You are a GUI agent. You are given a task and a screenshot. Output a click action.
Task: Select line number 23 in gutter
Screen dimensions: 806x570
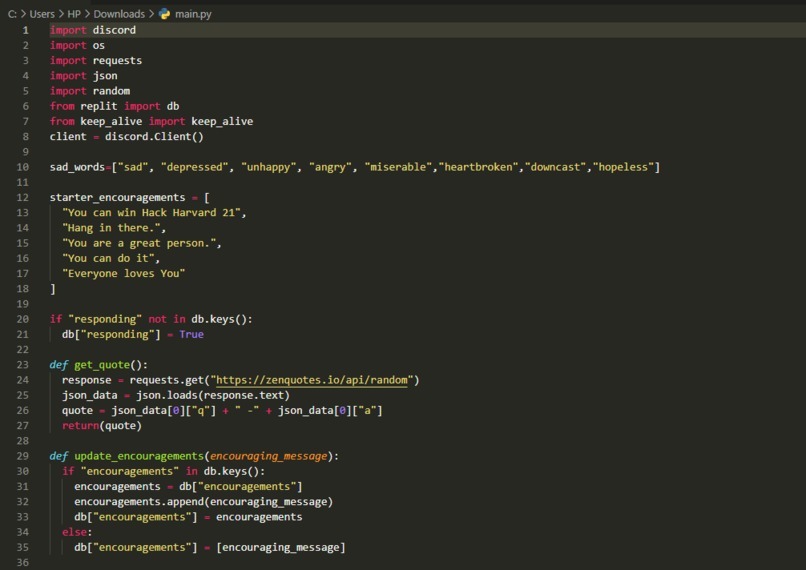click(x=23, y=365)
